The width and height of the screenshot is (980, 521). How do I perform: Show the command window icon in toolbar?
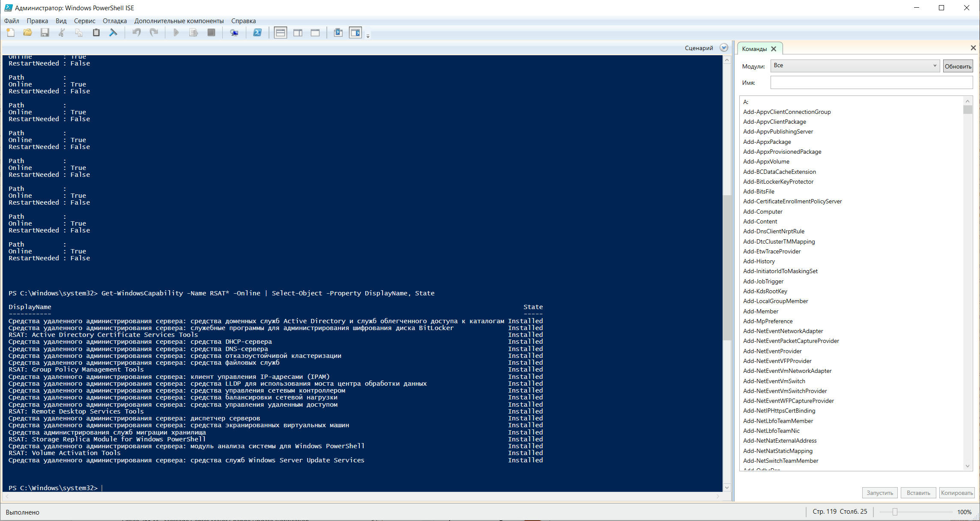[338, 33]
